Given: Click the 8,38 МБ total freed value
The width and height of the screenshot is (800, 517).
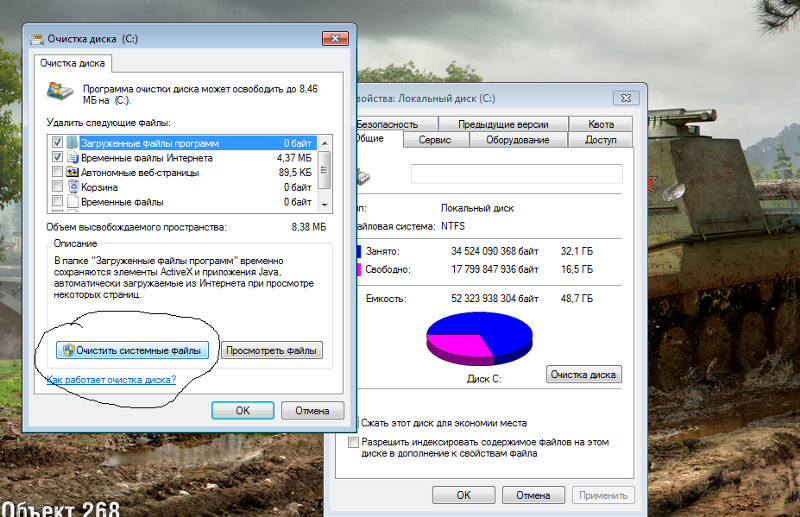Looking at the screenshot, I should coord(309,227).
